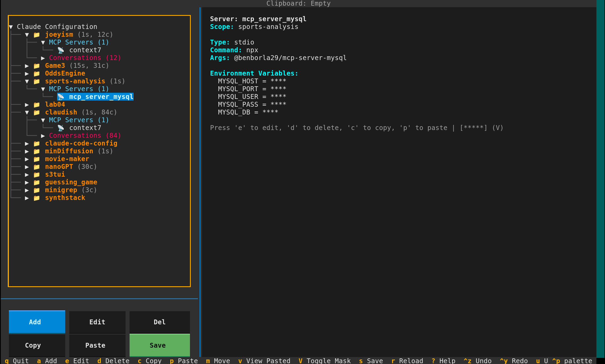
Task: Click context7 satellite icon under claudish
Action: click(61, 128)
